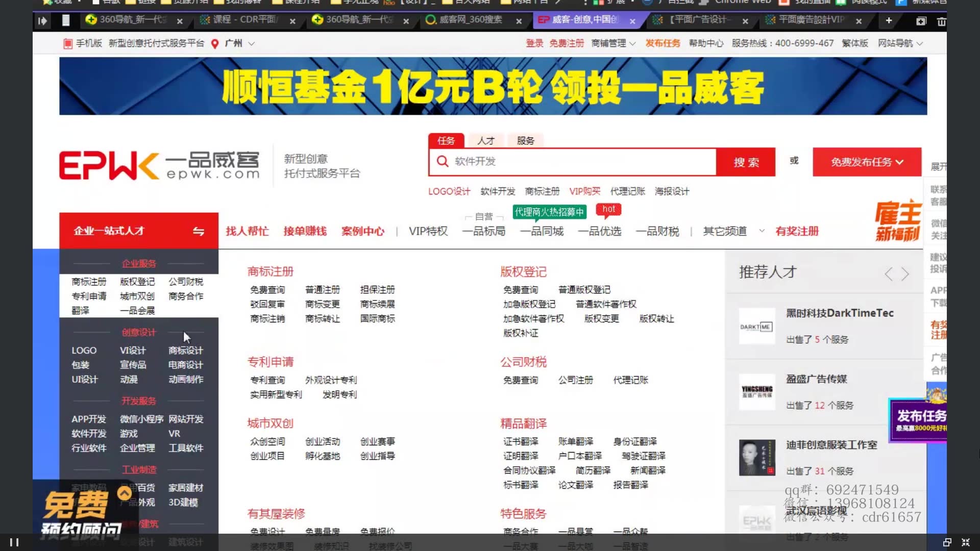Click the pop-out window icon at bottom right
The image size is (980, 551).
pos(947,542)
